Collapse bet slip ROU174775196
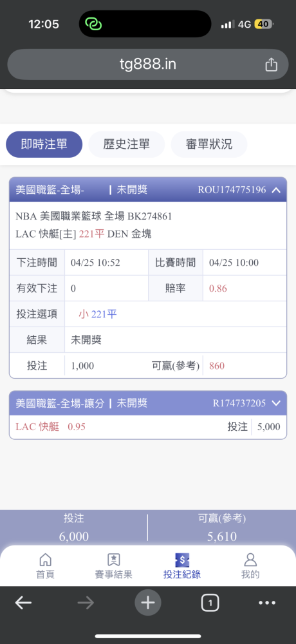296x644 pixels. coord(276,190)
